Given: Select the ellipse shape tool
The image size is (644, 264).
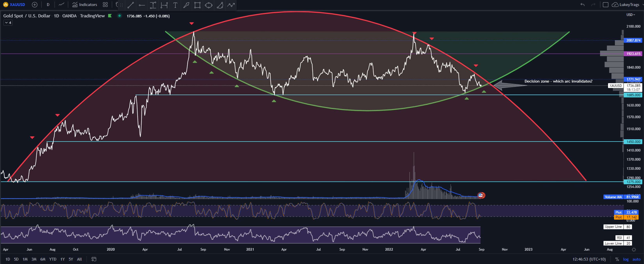Looking at the screenshot, I should pyautogui.click(x=208, y=5).
